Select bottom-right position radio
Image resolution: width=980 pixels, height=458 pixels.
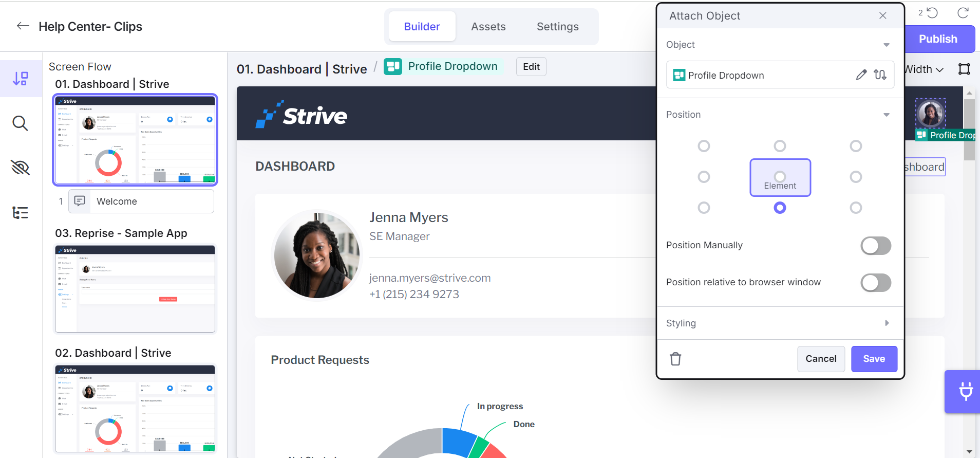pos(856,208)
